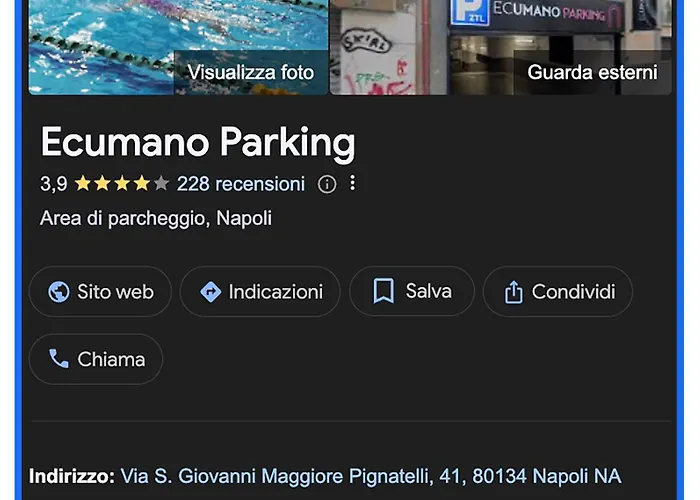Open the Sito web button

[x=100, y=292]
